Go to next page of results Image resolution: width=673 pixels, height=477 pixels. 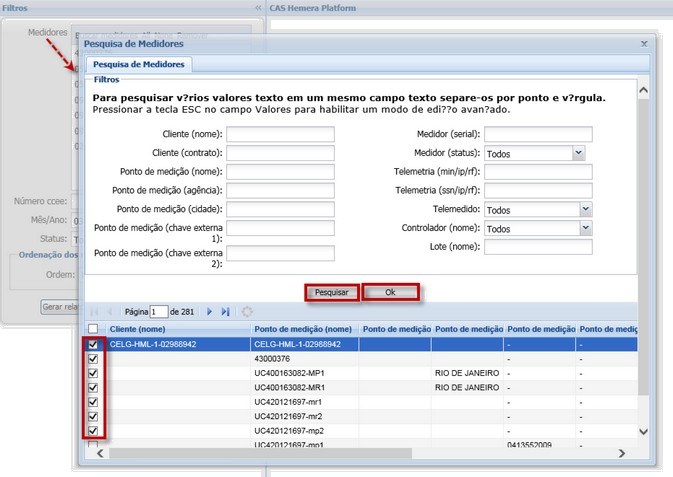(x=210, y=312)
